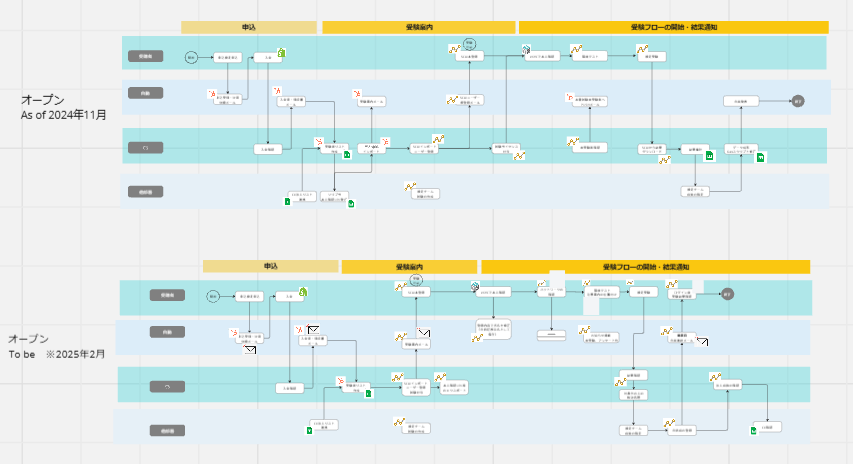This screenshot has height=464, width=853.
Task: Click the Shopify bag icon in the As-of-2024 diagram
Action: click(281, 53)
